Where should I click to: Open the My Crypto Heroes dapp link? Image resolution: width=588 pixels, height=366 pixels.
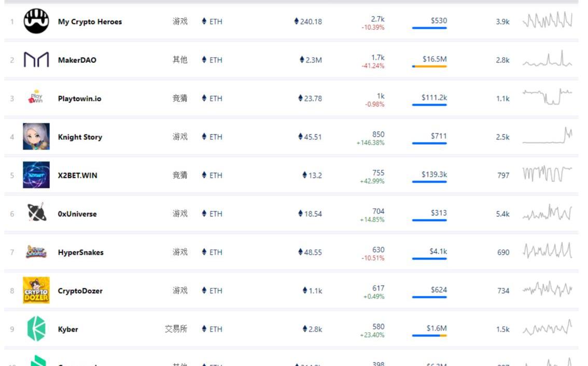click(90, 22)
